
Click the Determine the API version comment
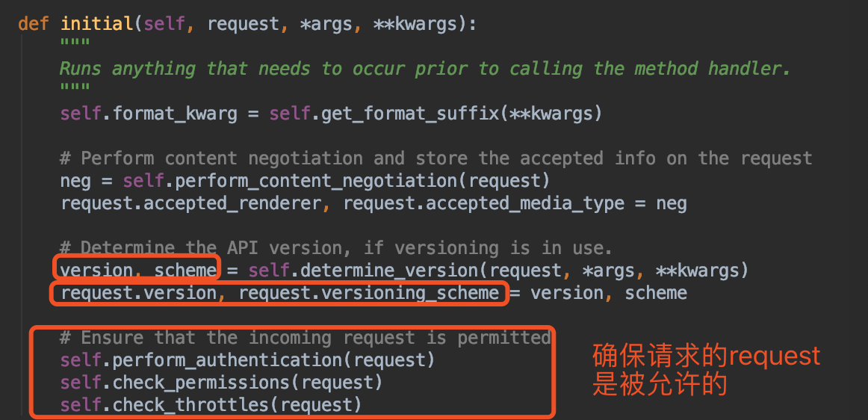coord(335,247)
